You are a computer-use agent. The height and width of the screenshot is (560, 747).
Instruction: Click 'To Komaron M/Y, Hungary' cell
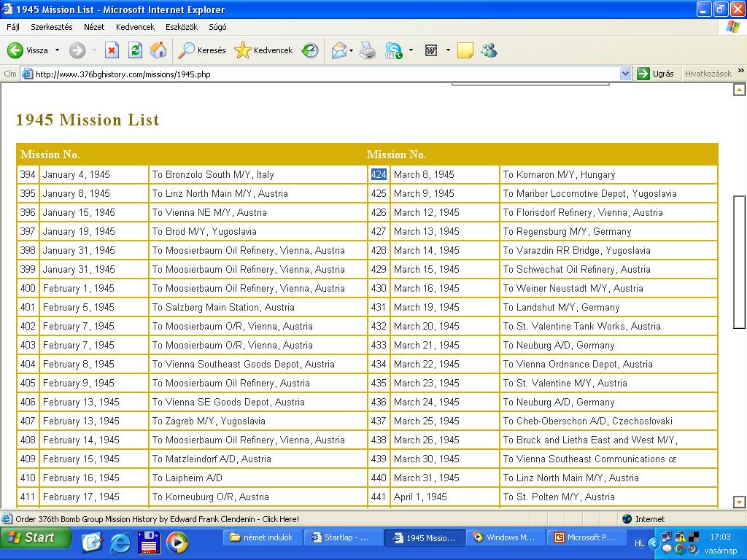coord(608,174)
